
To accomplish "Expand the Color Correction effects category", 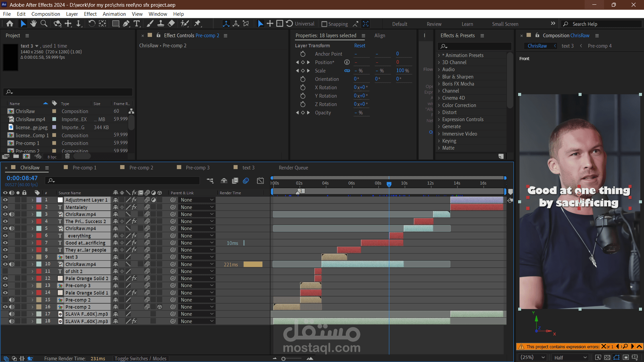I will click(439, 105).
